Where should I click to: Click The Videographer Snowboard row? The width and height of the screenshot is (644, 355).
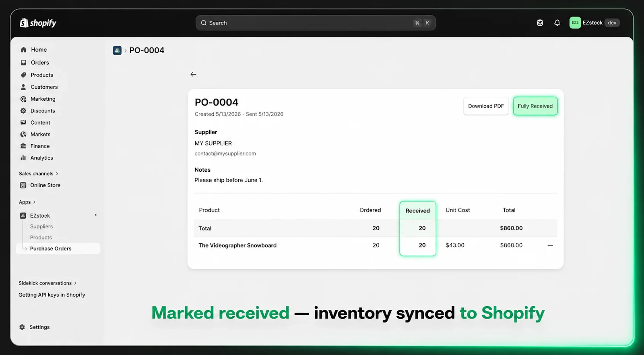pos(376,245)
